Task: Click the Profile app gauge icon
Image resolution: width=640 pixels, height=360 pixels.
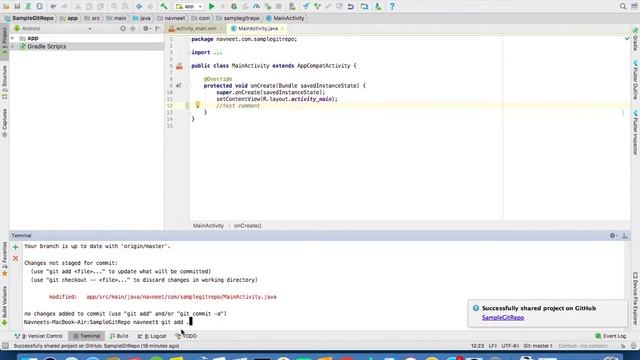Action: click(x=256, y=7)
